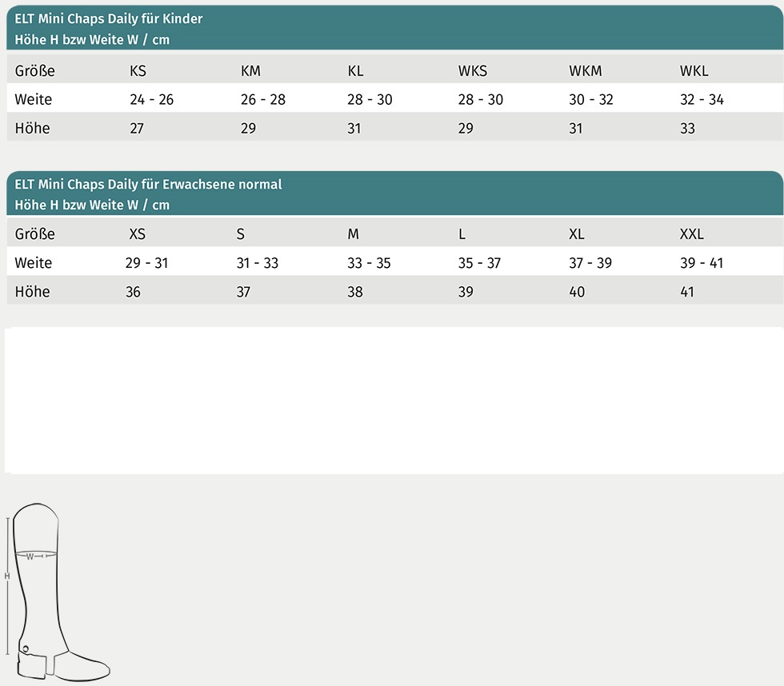This screenshot has width=784, height=686.
Task: Click the 'Weite' row label in the Erwachsene table
Action: point(33,262)
